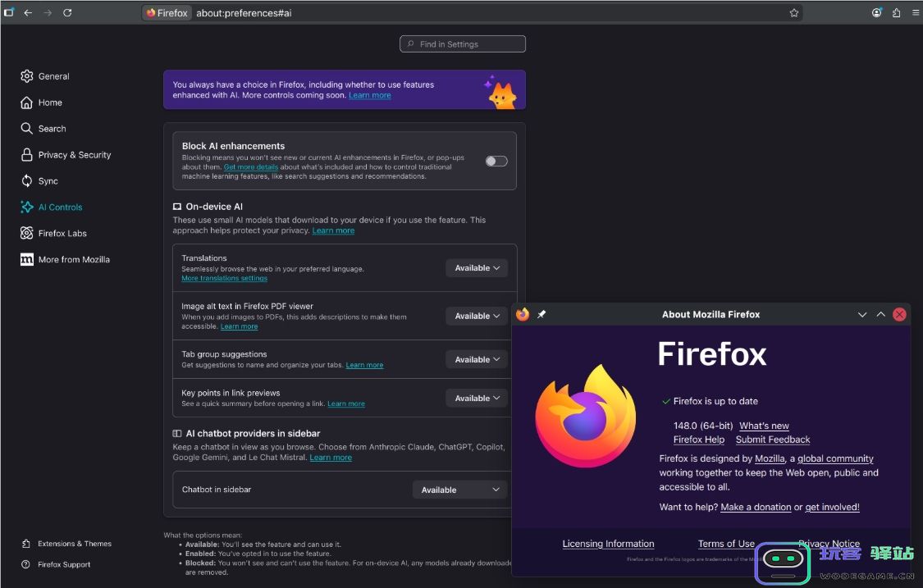Open the hamburger application menu
This screenshot has height=588, width=923.
pyautogui.click(x=916, y=12)
